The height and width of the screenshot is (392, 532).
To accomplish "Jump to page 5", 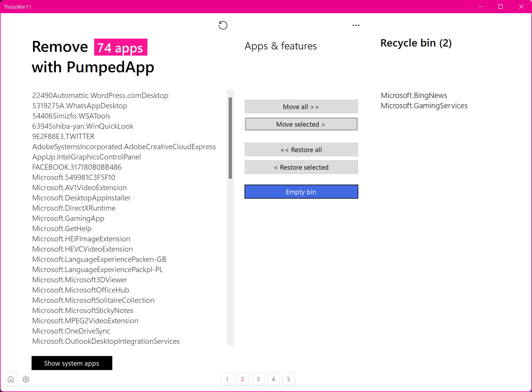I will pyautogui.click(x=289, y=379).
